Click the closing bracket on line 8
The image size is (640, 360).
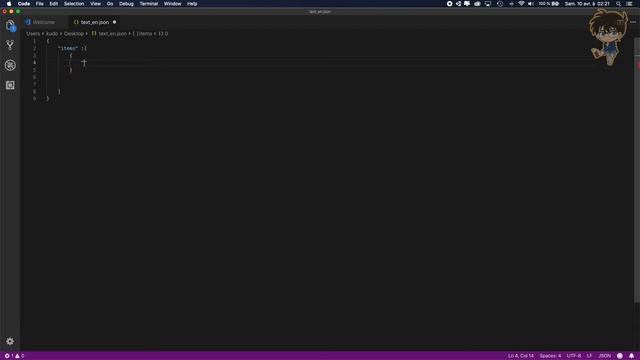59,91
